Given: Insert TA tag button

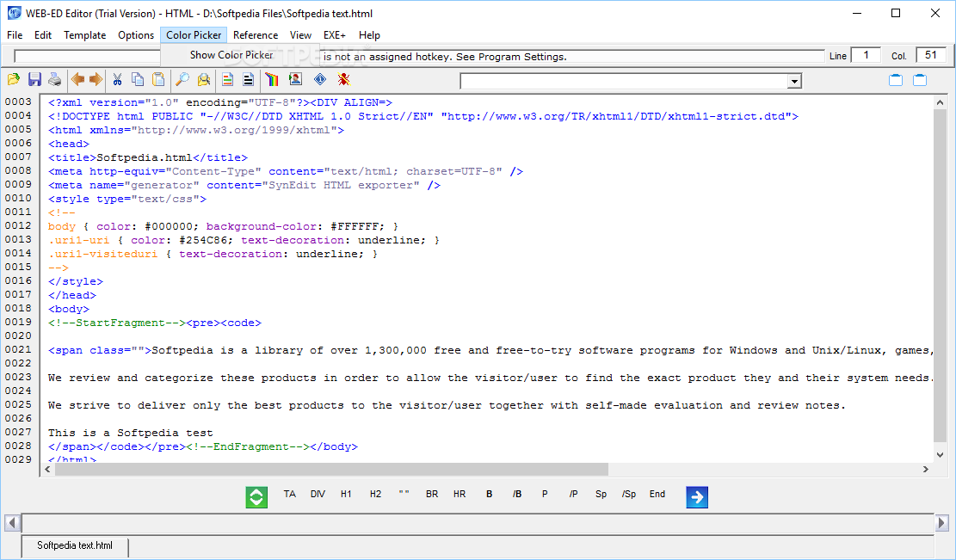Looking at the screenshot, I should click(290, 494).
